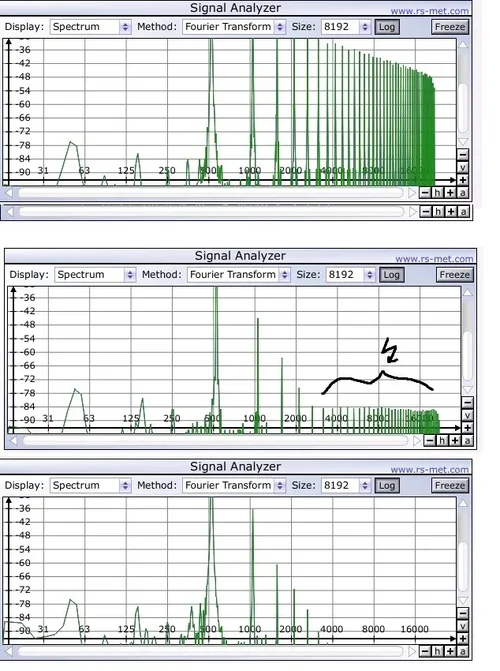Click the 'v' vertical zoom button in bottom analyzer
The image size is (500, 671).
coord(463,626)
